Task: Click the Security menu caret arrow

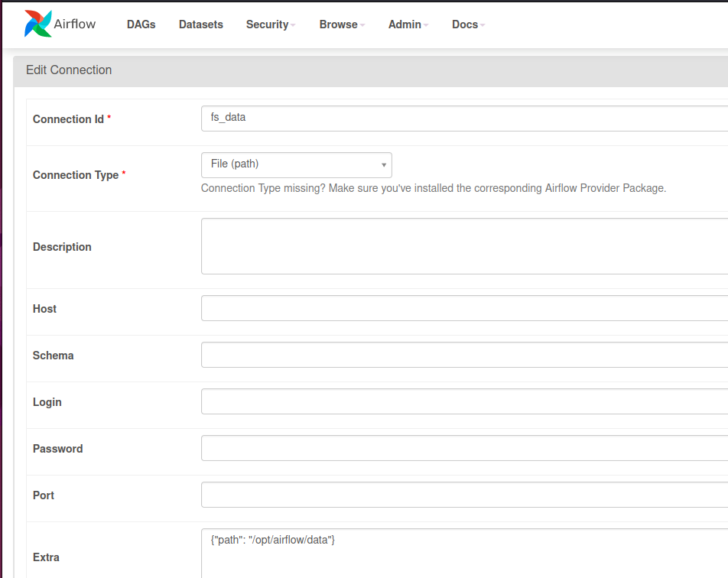Action: pos(293,25)
